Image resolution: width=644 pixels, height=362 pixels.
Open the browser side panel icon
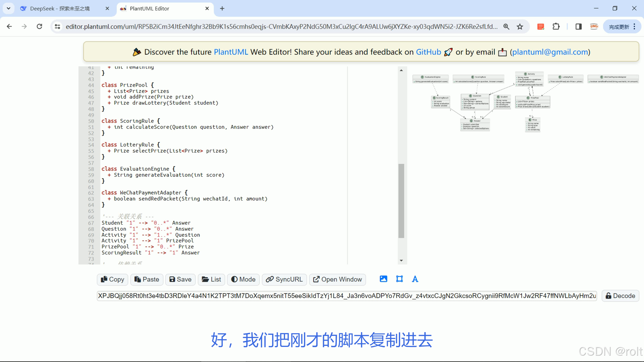coord(578,26)
